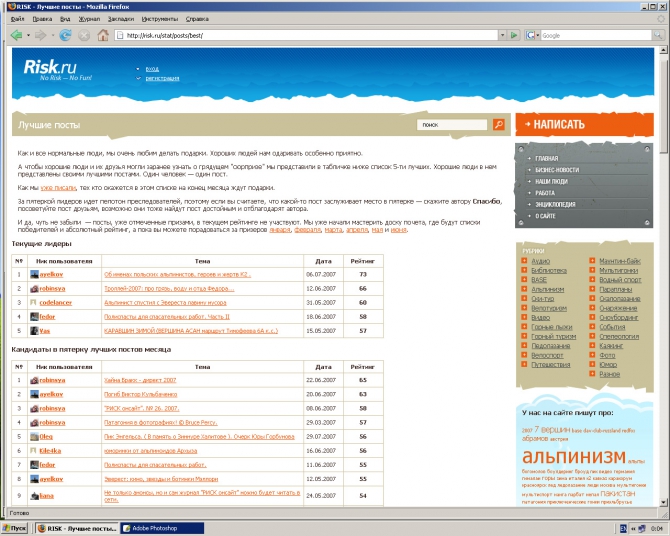Click ayelkov's avatar in first leaders row
Image resolution: width=670 pixels, height=536 pixels.
point(34,274)
